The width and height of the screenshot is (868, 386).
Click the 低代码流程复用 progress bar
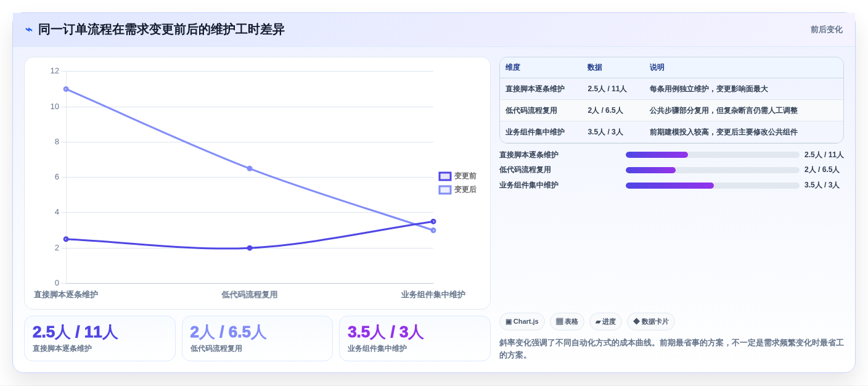point(713,170)
